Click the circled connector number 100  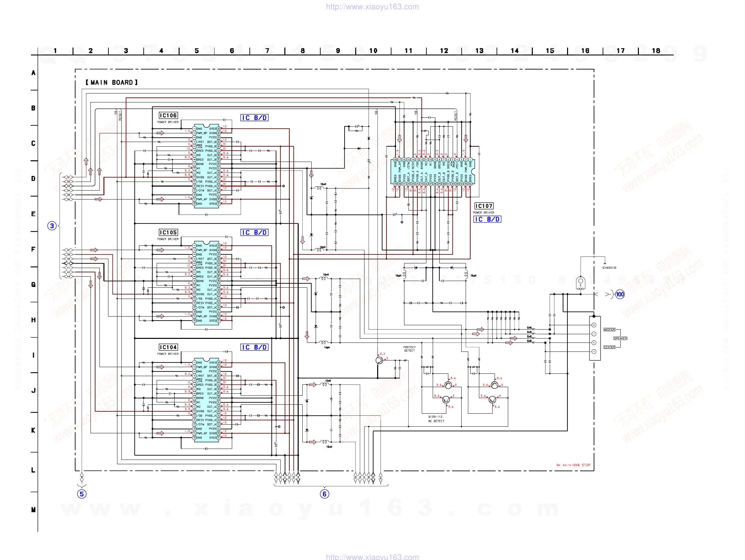pos(620,294)
